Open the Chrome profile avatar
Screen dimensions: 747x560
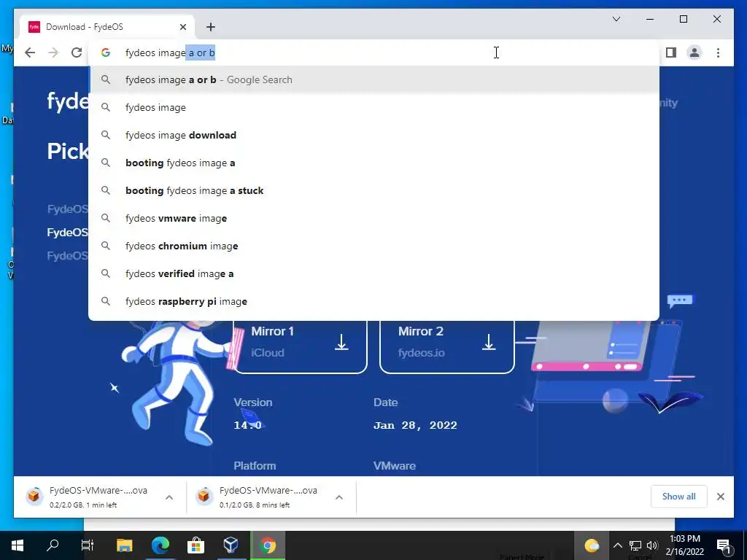click(x=694, y=52)
